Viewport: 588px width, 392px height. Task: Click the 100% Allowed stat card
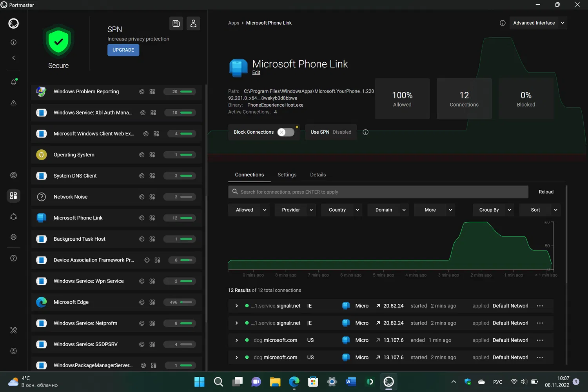click(x=402, y=98)
